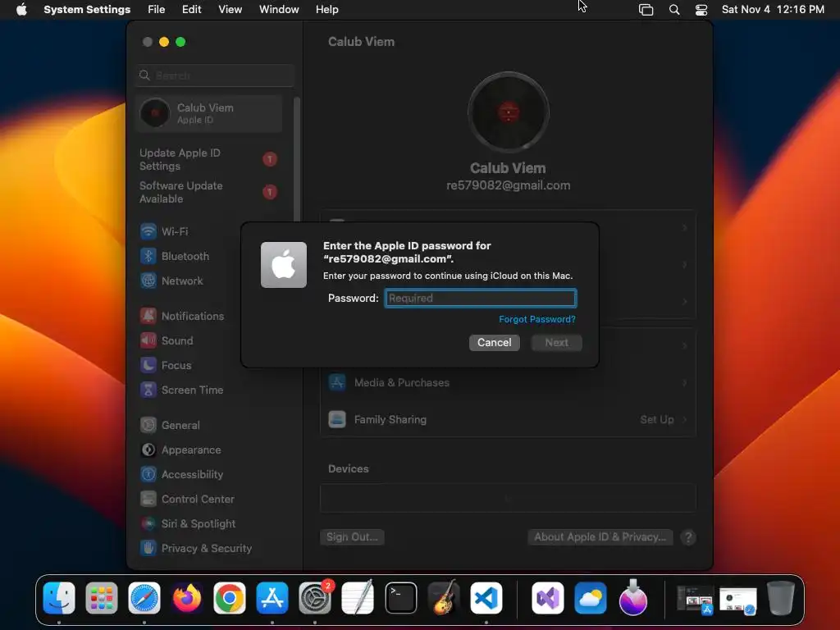Launch Finder from the Dock
Viewport: 840px width, 630px height.
59,598
